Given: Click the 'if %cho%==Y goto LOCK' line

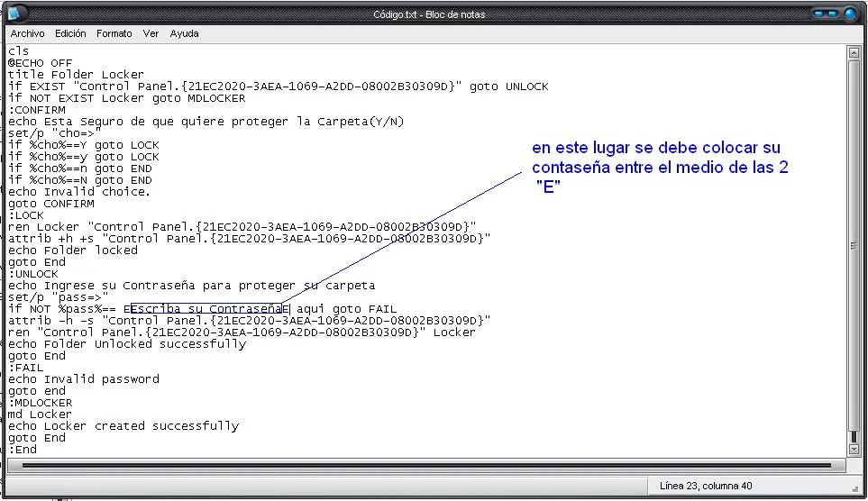Looking at the screenshot, I should coord(84,145).
